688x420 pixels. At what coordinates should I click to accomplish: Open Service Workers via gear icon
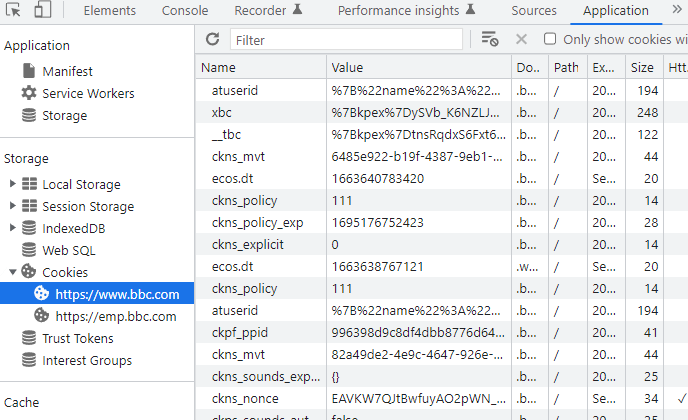pos(29,93)
